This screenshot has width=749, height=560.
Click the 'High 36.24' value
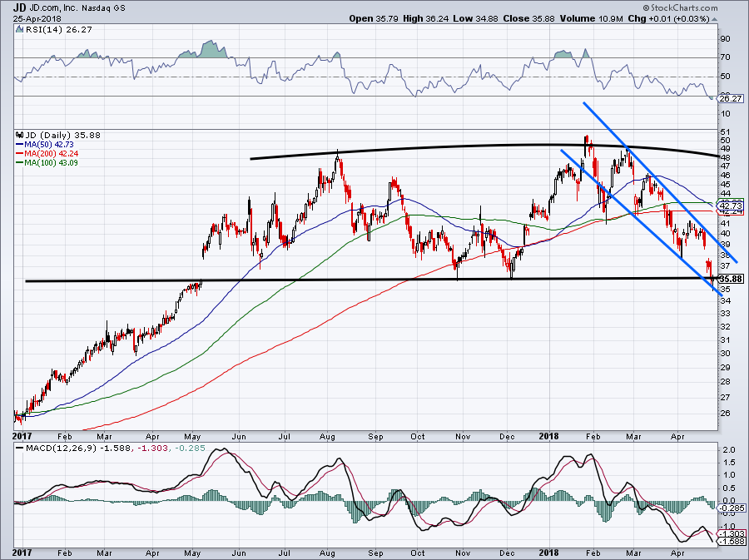point(425,18)
